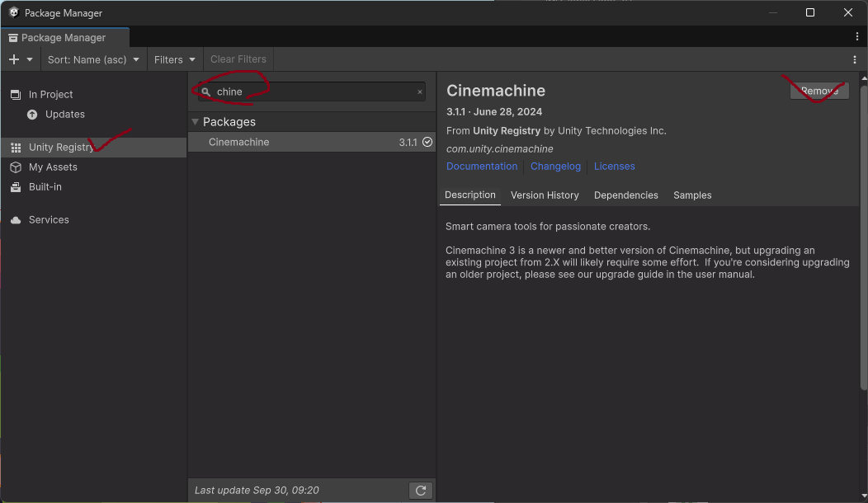Switch to the Samples tab
The image size is (868, 503).
[692, 195]
